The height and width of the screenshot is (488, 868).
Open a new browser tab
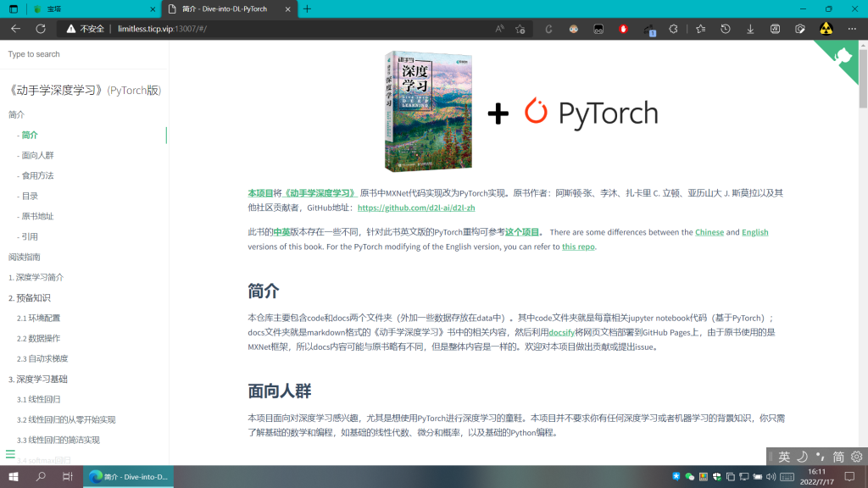[x=307, y=8]
